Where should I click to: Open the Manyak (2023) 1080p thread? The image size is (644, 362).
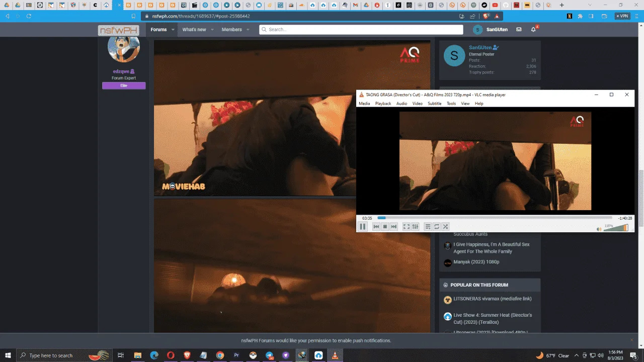point(476,262)
